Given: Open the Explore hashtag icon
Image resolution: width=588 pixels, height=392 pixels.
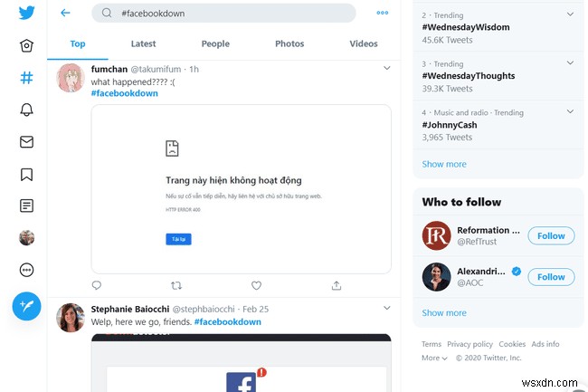Looking at the screenshot, I should [x=26, y=78].
